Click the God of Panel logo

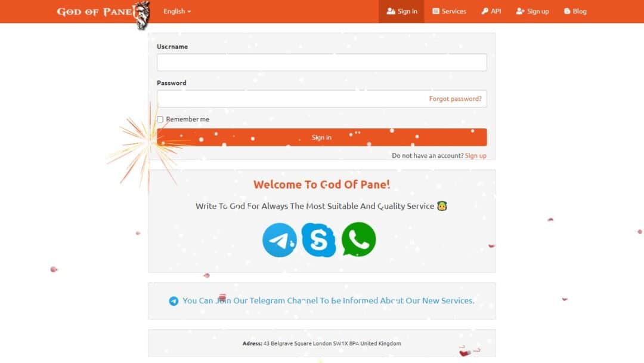pyautogui.click(x=104, y=14)
